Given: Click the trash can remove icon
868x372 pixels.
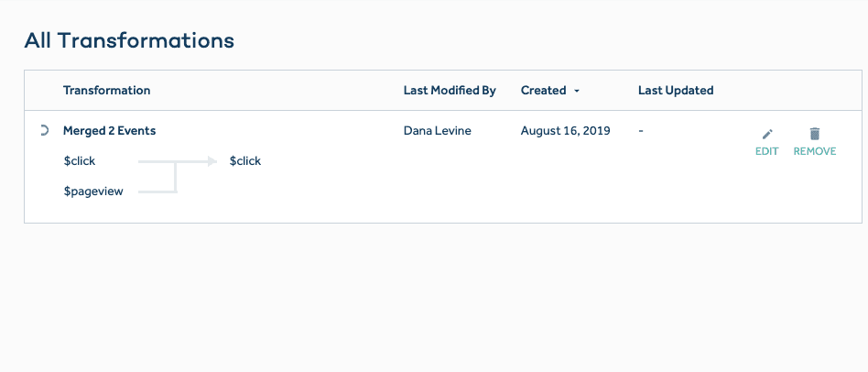Looking at the screenshot, I should [814, 134].
